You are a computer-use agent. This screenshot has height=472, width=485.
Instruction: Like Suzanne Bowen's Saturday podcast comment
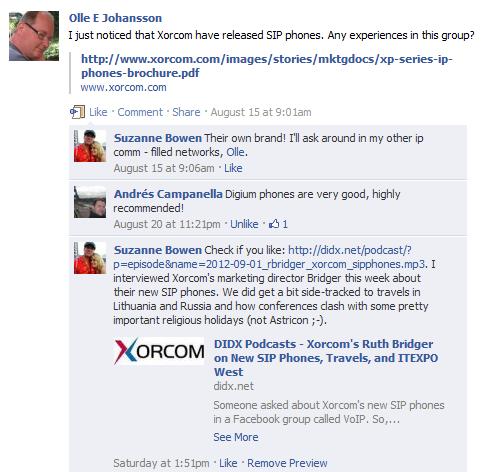(x=228, y=463)
